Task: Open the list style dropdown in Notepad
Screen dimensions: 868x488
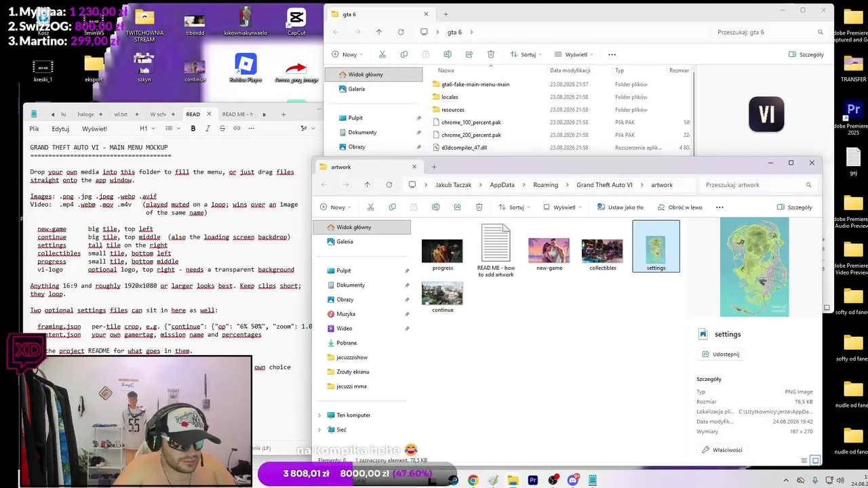Action: 172,128
